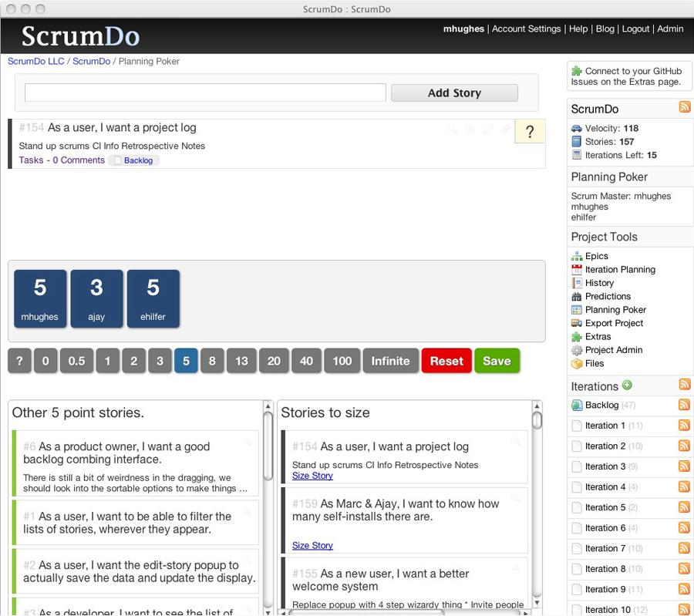Click the Files box icon
The image size is (694, 616).
click(x=576, y=363)
